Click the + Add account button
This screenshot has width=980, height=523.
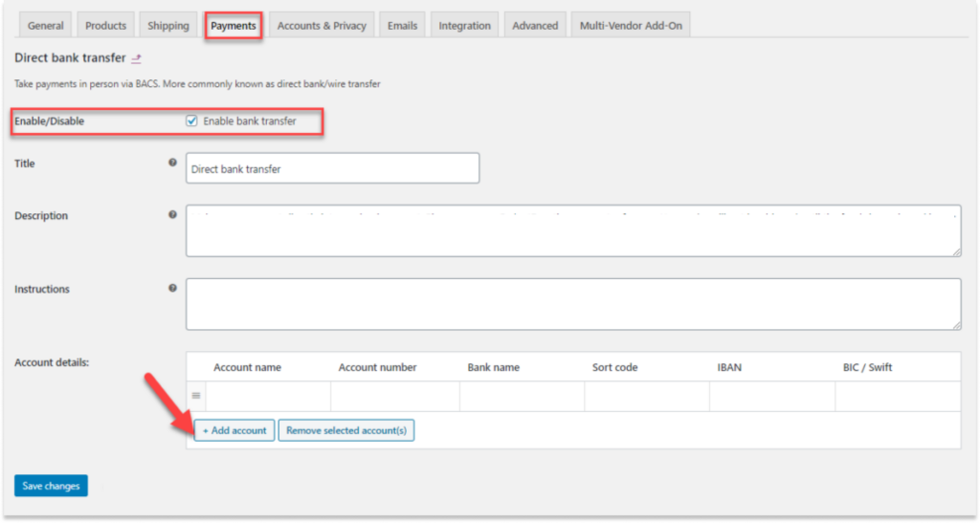coord(234,430)
